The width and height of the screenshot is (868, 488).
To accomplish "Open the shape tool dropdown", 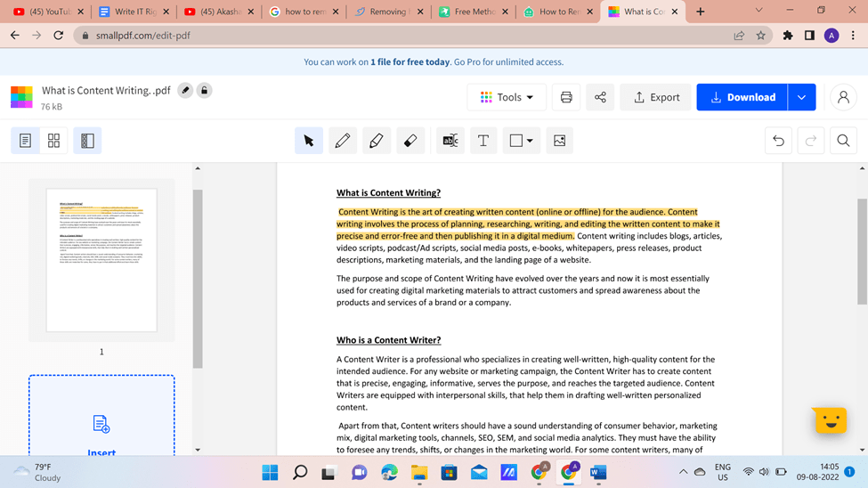I will (522, 141).
